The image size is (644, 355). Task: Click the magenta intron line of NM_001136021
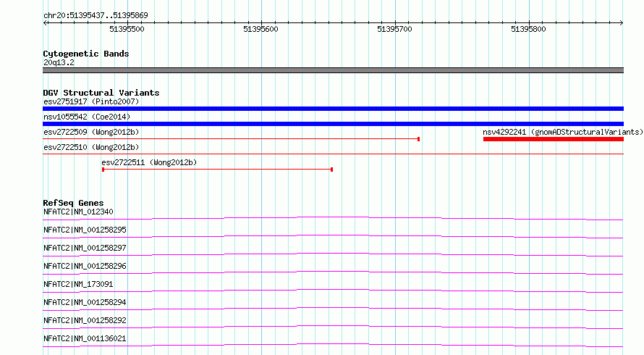point(333,345)
